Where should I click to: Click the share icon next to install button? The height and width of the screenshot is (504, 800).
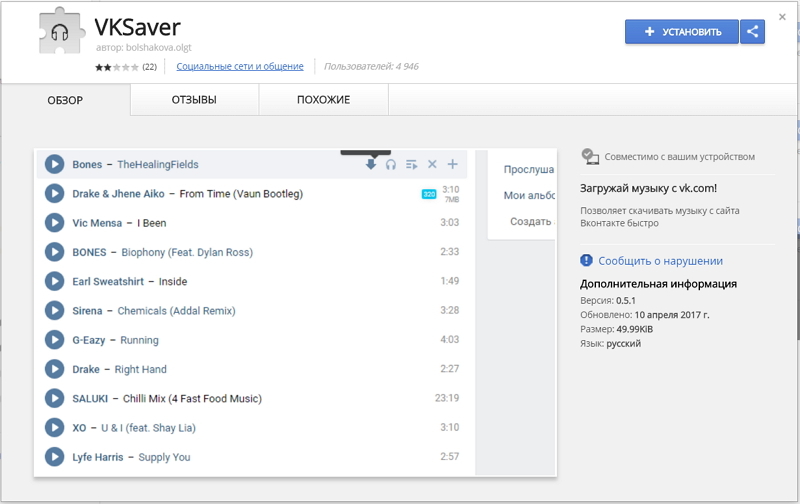(753, 32)
